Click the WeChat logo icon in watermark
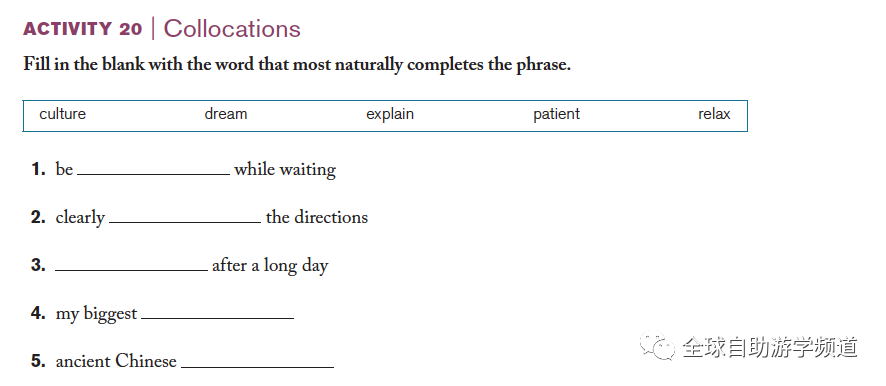This screenshot has width=886, height=386. click(657, 345)
